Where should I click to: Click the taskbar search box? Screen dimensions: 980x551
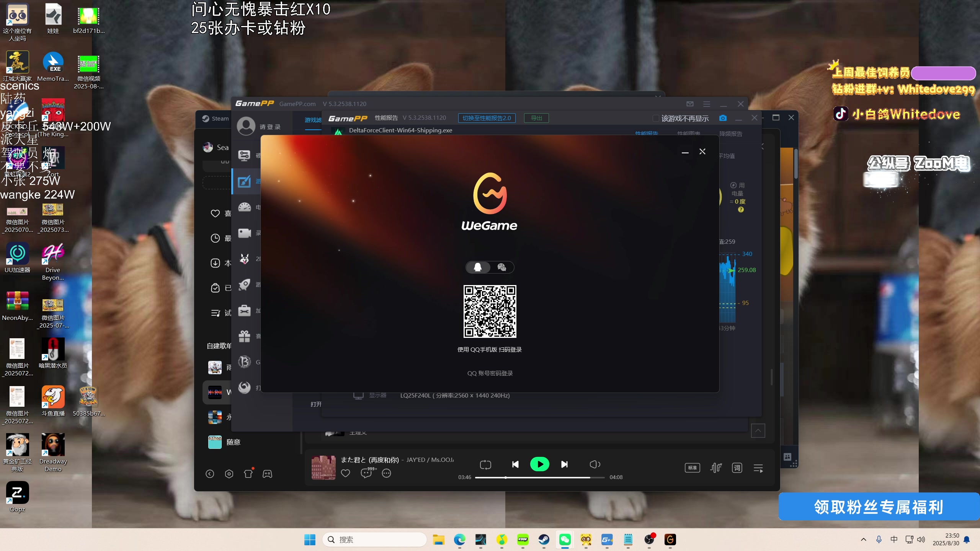coord(374,540)
